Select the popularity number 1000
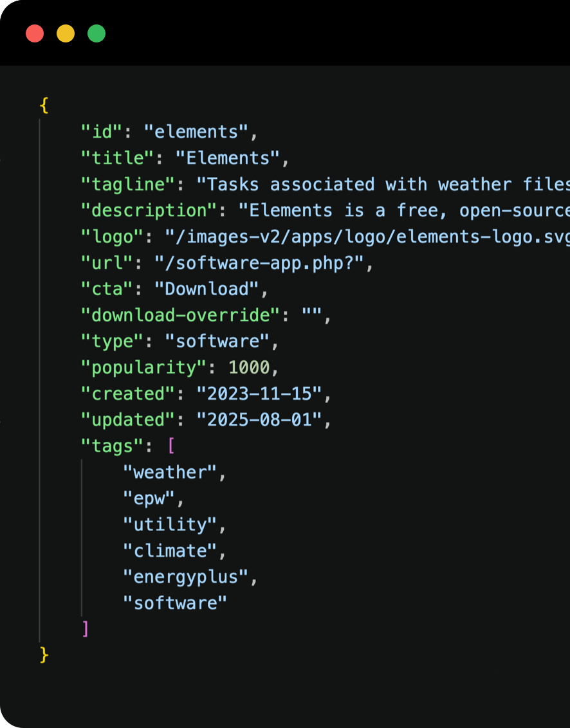Viewport: 570px width, 728px height. (249, 368)
